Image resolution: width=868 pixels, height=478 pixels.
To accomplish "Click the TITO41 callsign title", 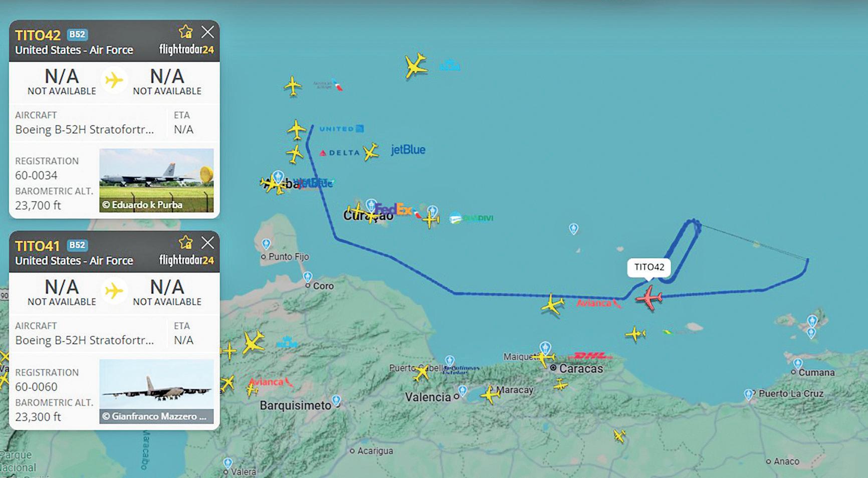I will click(x=38, y=246).
